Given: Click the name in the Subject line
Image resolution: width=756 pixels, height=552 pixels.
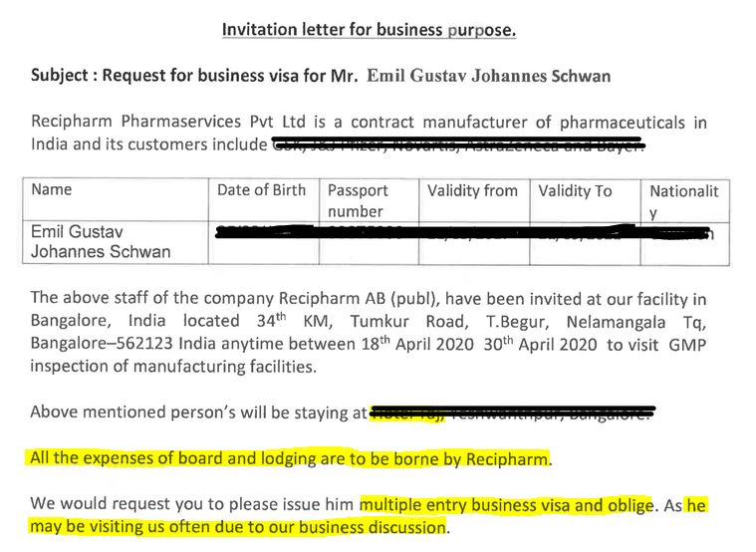Looking at the screenshot, I should coord(489,76).
